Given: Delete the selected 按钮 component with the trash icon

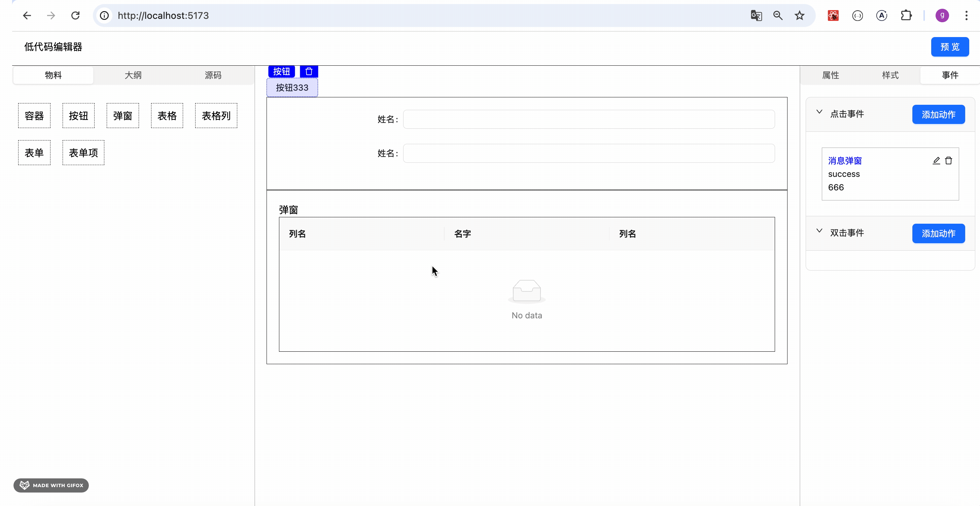Looking at the screenshot, I should click(309, 71).
